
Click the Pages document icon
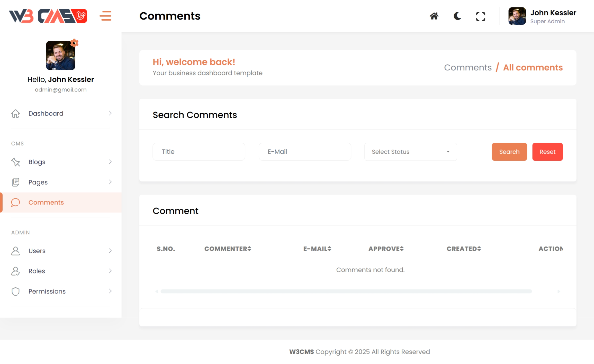pyautogui.click(x=16, y=182)
